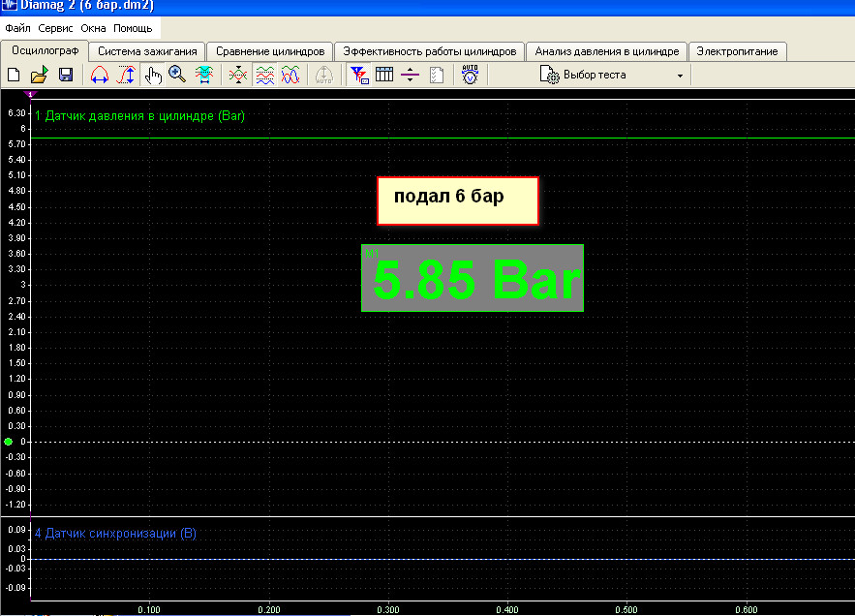The image size is (855, 616).
Task: Switch to the Электропитание tab
Action: pos(737,51)
